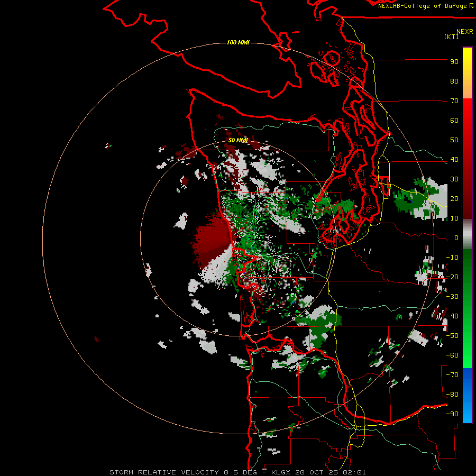This screenshot has width=476, height=476.
Task: Click the -40 value on the velocity scale
Action: coord(452,316)
